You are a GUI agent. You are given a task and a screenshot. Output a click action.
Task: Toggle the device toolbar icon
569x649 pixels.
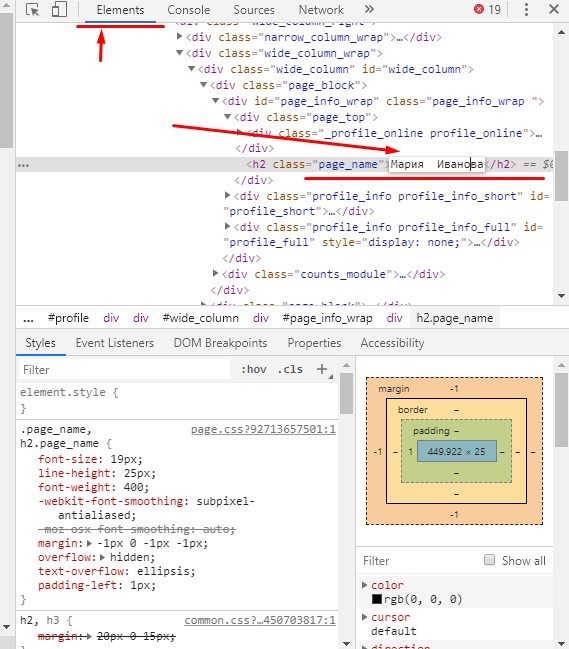pyautogui.click(x=59, y=10)
